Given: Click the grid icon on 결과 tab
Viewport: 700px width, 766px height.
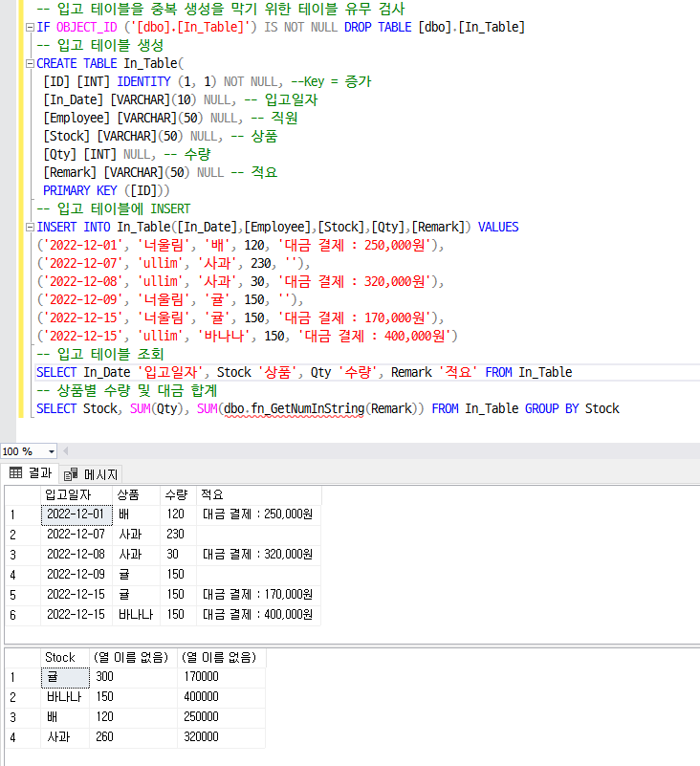Looking at the screenshot, I should coord(15,472).
